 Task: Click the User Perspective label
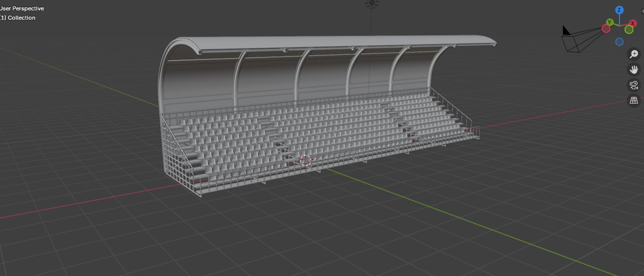tap(22, 8)
